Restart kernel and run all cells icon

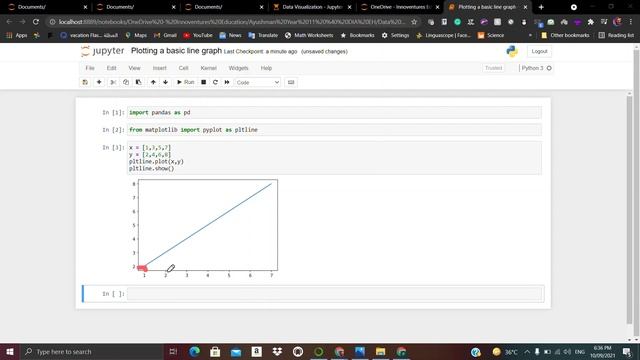click(227, 82)
